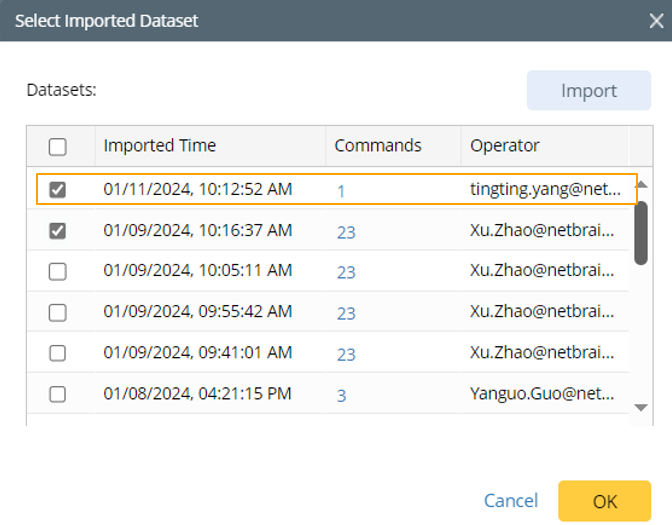
Task: Open the commands link showing 1
Action: point(341,191)
